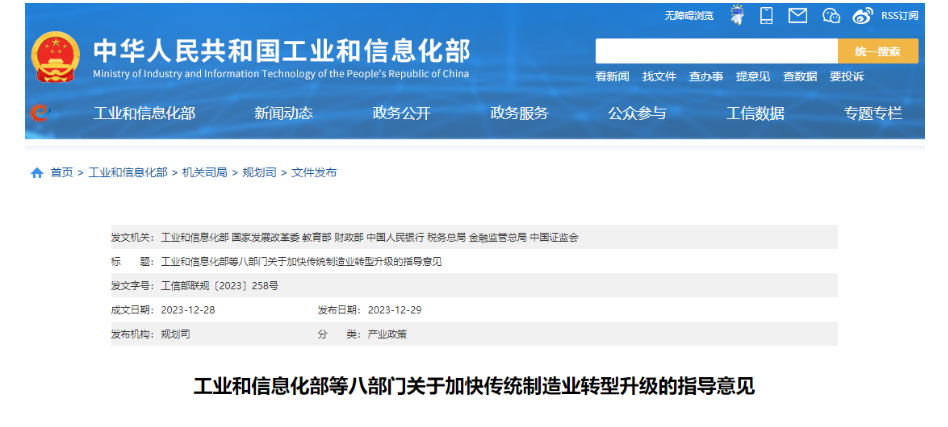
Task: Click the mail envelope icon
Action: pos(797,15)
